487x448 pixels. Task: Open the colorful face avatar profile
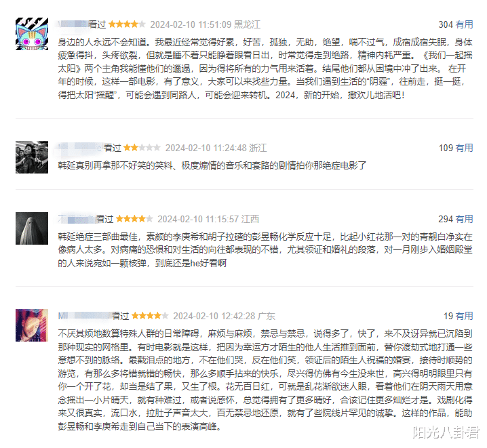point(32,325)
